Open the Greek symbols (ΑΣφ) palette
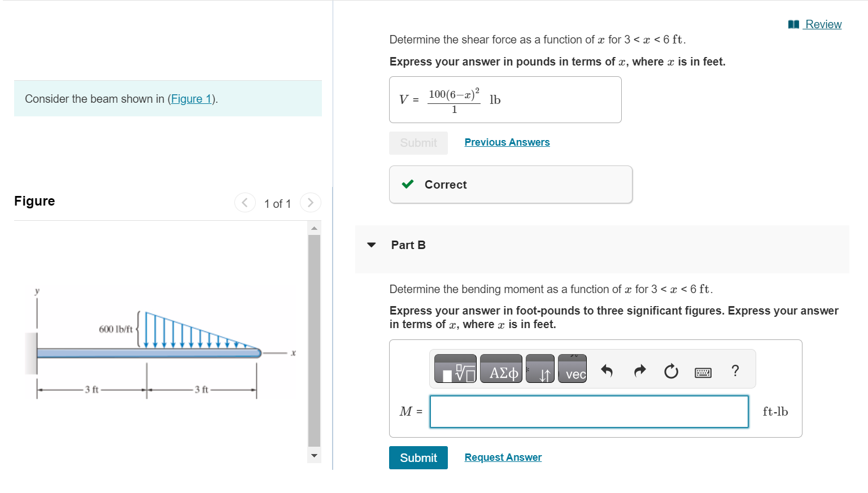868x493 pixels. coord(500,369)
